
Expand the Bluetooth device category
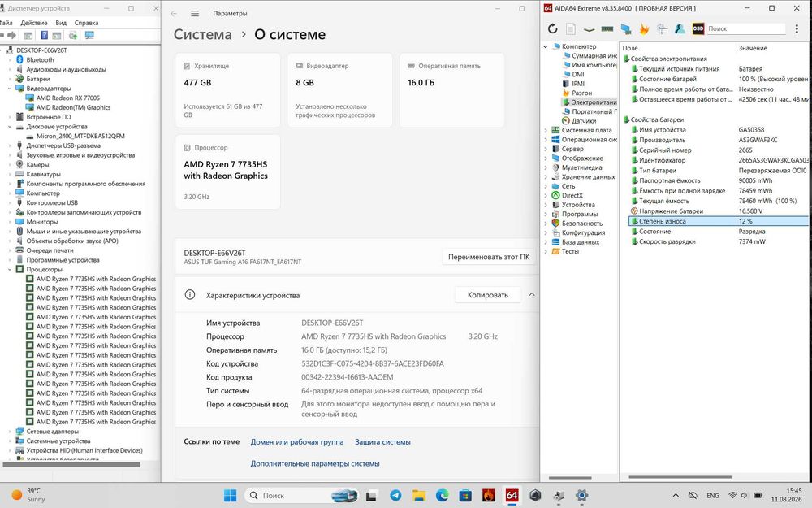click(9, 60)
